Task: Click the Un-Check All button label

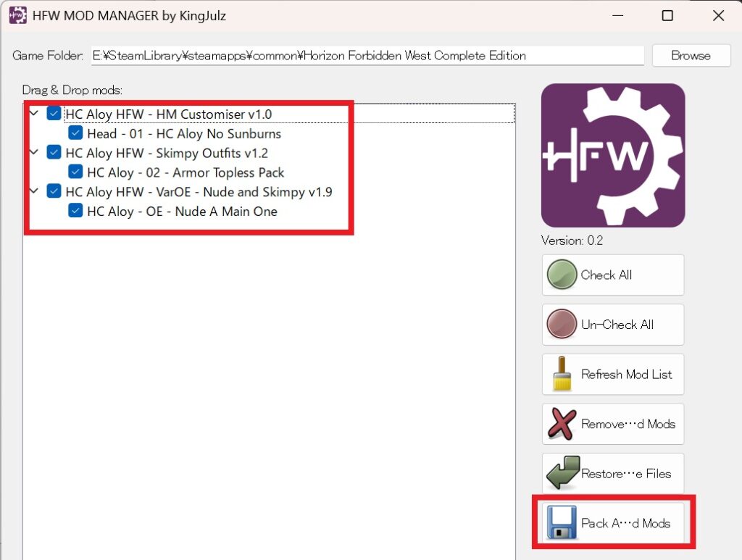Action: point(617,325)
